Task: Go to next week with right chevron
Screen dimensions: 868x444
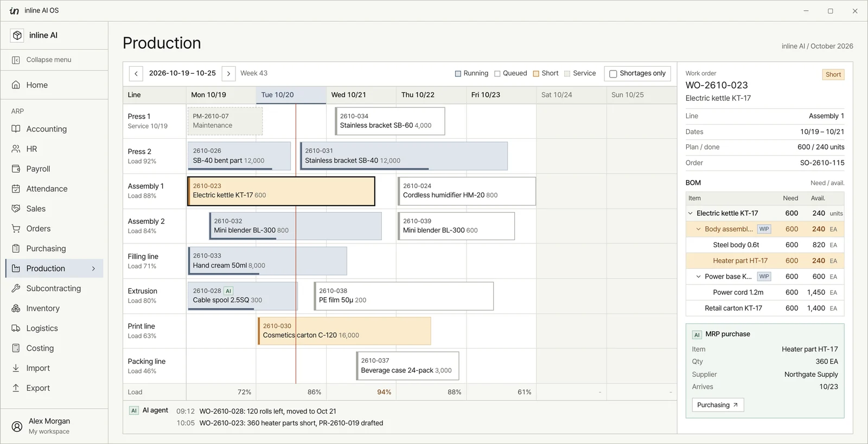Action: click(228, 73)
